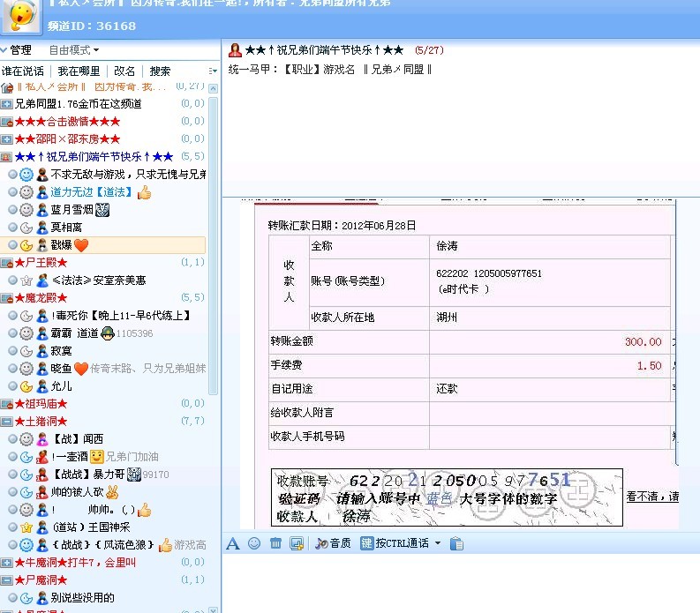Open the 管理 menu

pyautogui.click(x=16, y=50)
